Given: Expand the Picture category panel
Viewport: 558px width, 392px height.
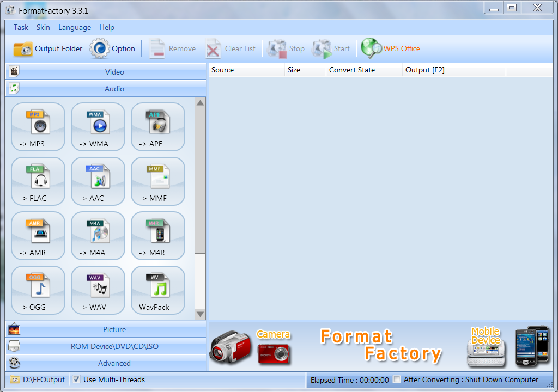Looking at the screenshot, I should coord(106,329).
